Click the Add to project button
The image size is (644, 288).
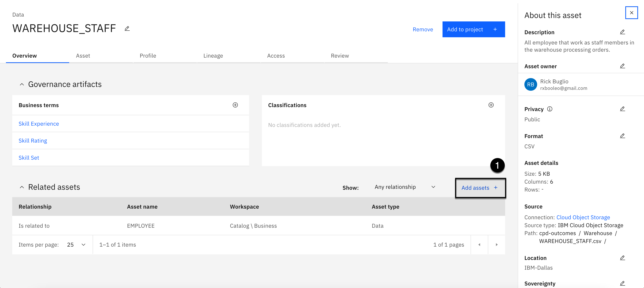point(473,30)
